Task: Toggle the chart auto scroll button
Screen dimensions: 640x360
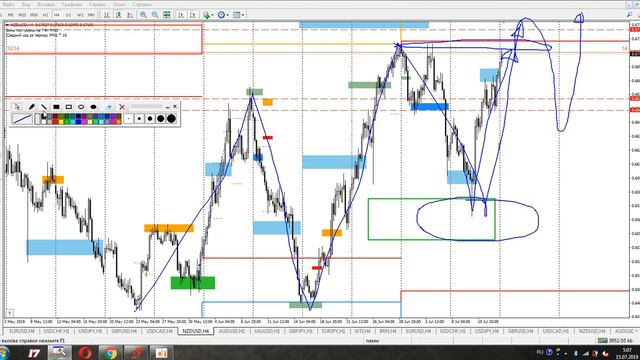Action: tap(181, 15)
